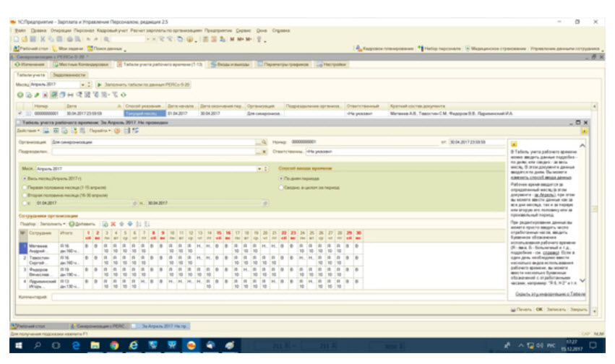Click the green Добавить plus icon for employees
The height and width of the screenshot is (364, 615).
pyautogui.click(x=72, y=224)
